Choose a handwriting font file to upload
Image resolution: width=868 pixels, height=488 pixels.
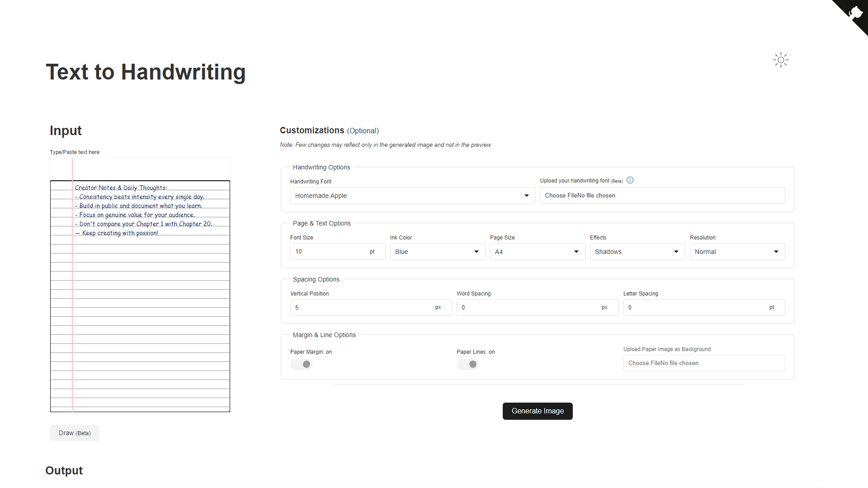[x=662, y=196]
